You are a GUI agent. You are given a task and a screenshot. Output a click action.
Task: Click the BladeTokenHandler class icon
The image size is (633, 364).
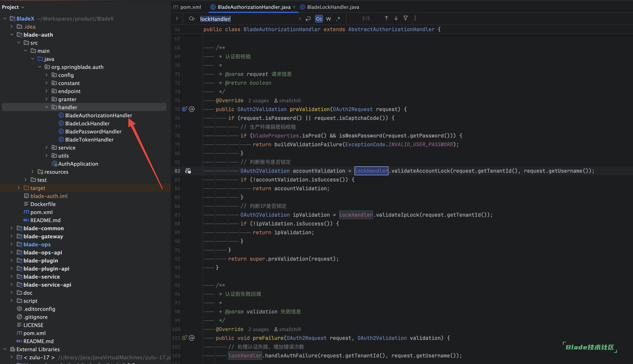[61, 139]
